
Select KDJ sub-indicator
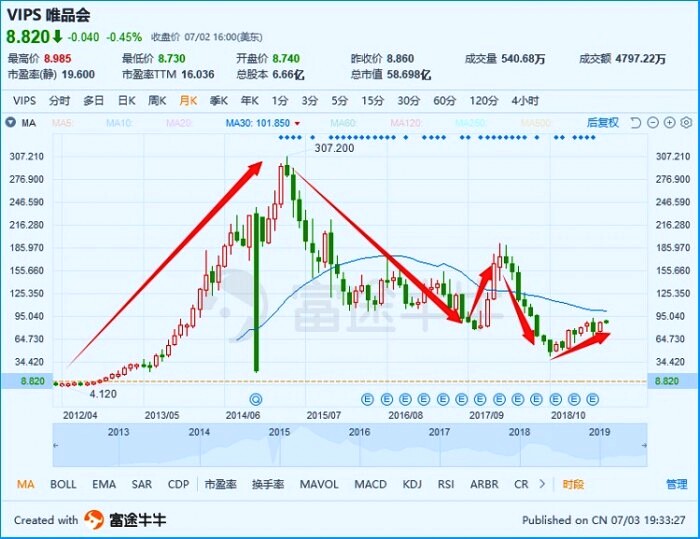tap(412, 484)
